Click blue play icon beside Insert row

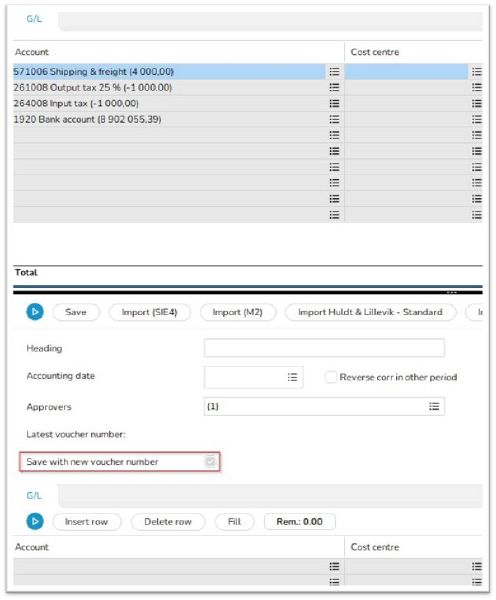coord(35,521)
